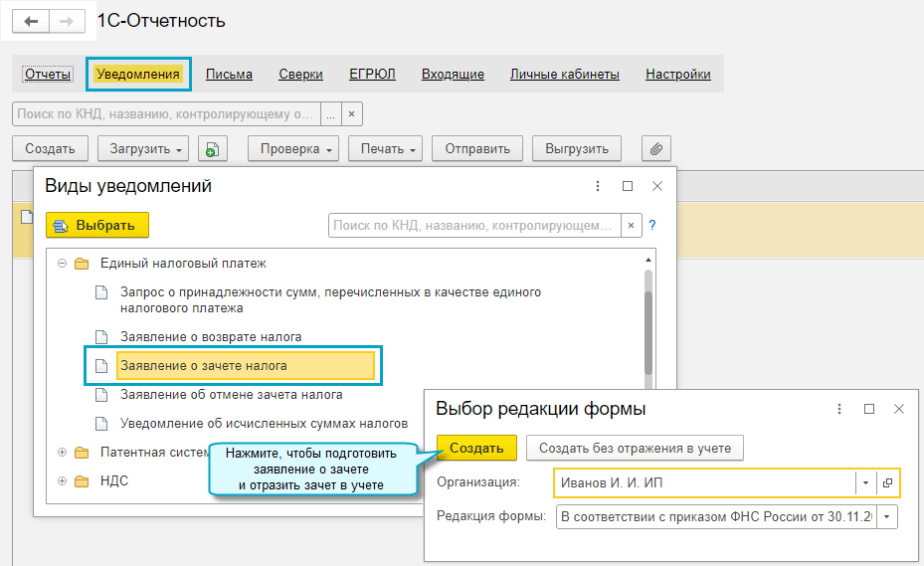Viewport: 924px width, 566px height.
Task: Click the new document icon with green plus
Action: (212, 149)
